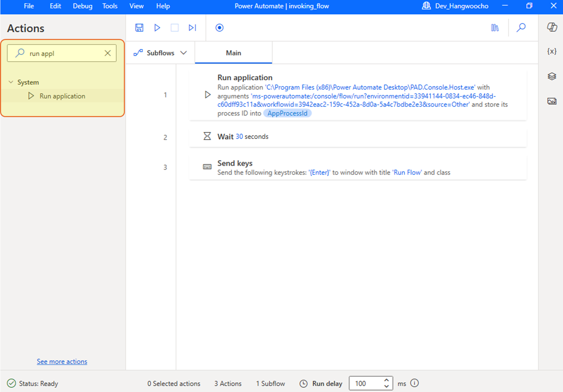Click the 30 seconds value in Wait action
The width and height of the screenshot is (563, 392).
[x=239, y=136]
